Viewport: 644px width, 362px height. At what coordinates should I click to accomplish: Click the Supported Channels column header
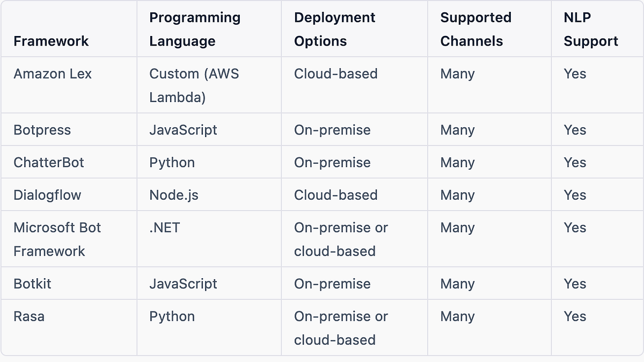click(475, 29)
